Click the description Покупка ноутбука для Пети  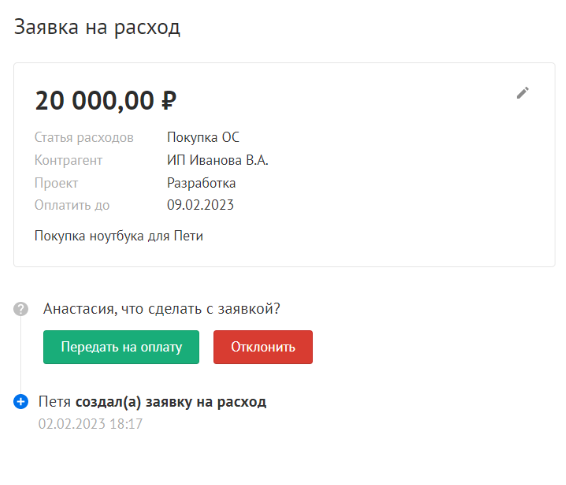pyautogui.click(x=119, y=236)
